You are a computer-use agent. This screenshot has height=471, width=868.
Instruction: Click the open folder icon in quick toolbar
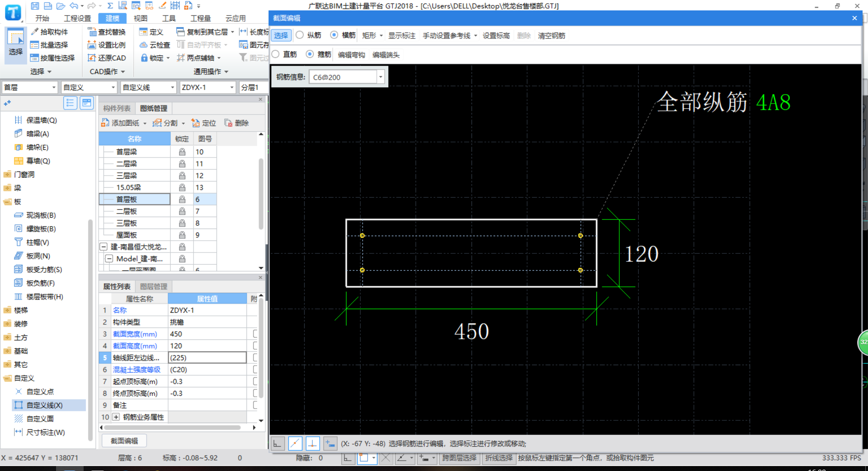pos(61,6)
